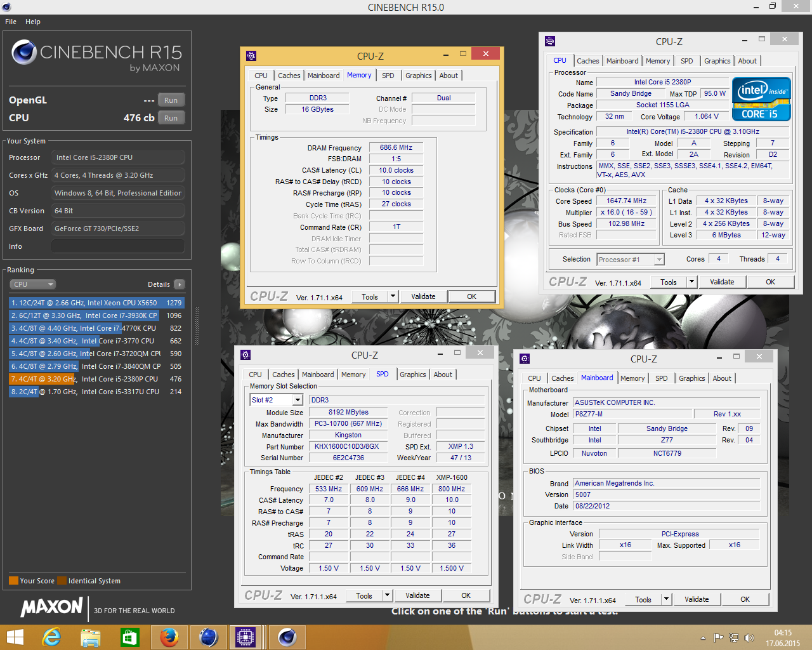
Task: Open the Slot #2 memory slot dropdown
Action: click(277, 400)
